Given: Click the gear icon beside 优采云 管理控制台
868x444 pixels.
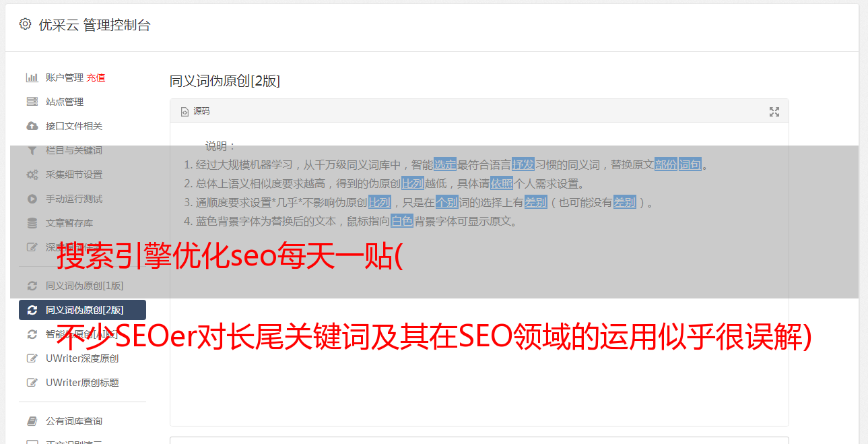Looking at the screenshot, I should coord(25,24).
